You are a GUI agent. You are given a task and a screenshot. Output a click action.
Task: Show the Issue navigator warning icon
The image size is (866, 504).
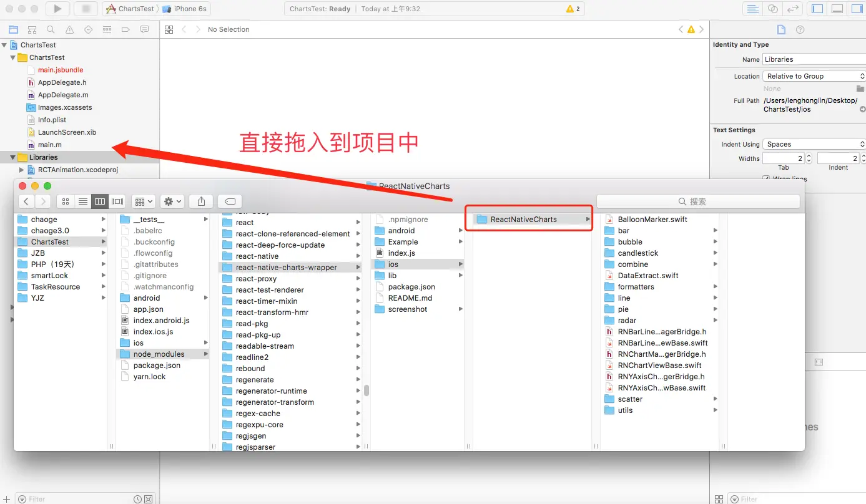point(69,29)
